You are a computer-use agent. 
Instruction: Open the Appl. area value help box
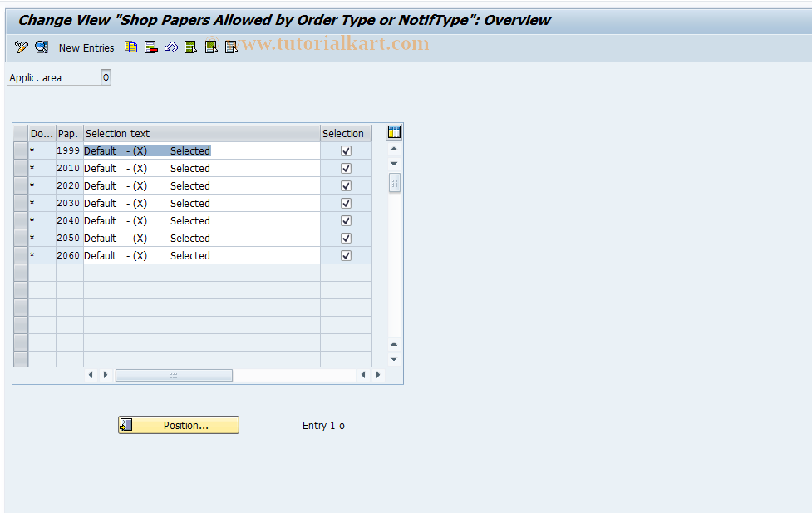[x=105, y=76]
